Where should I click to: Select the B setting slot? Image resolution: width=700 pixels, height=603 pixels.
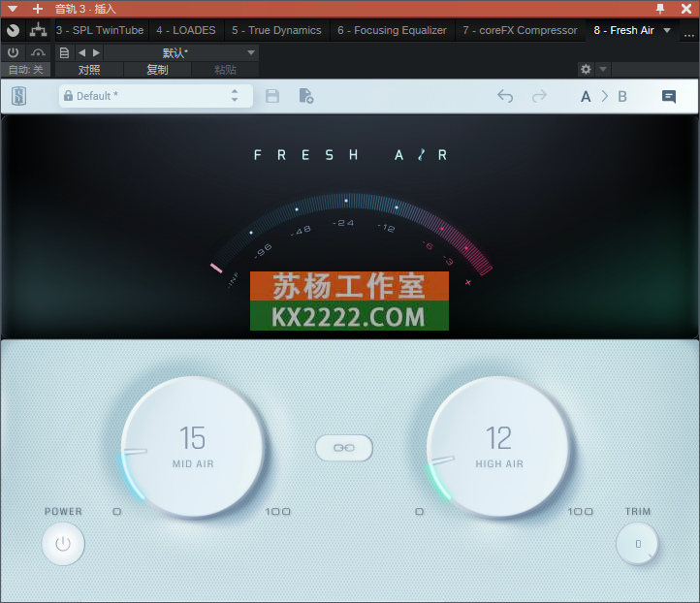pyautogui.click(x=622, y=96)
